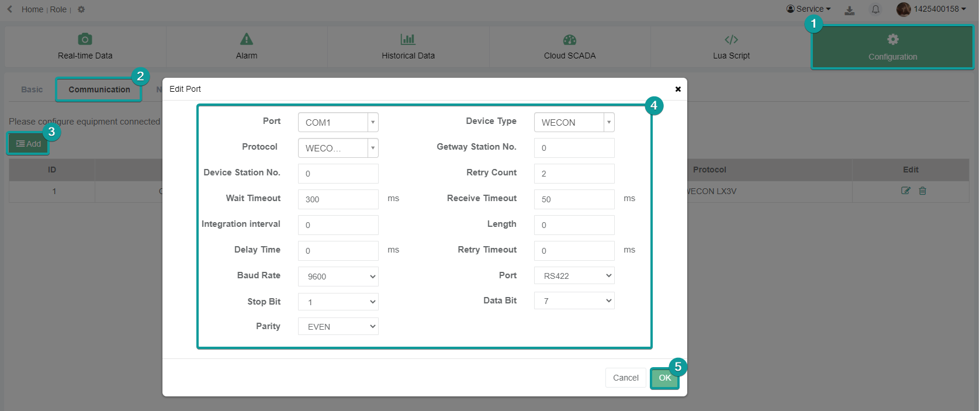Switch to the Basic tab
This screenshot has width=980, height=411.
[32, 89]
